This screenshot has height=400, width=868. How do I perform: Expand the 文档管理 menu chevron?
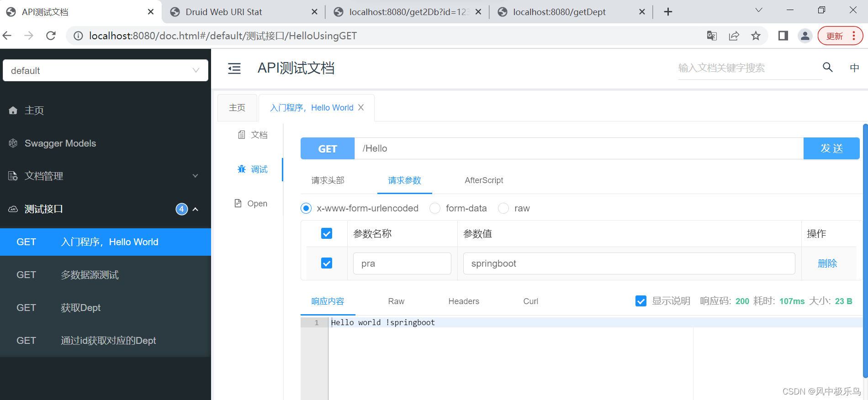(x=196, y=176)
